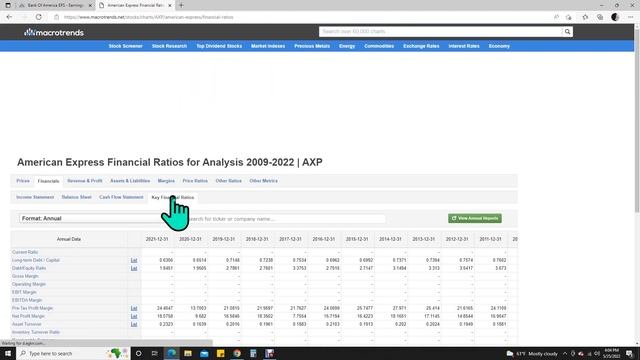The height and width of the screenshot is (360, 640).
Task: Focus the ticker or company name search field
Action: [282, 219]
